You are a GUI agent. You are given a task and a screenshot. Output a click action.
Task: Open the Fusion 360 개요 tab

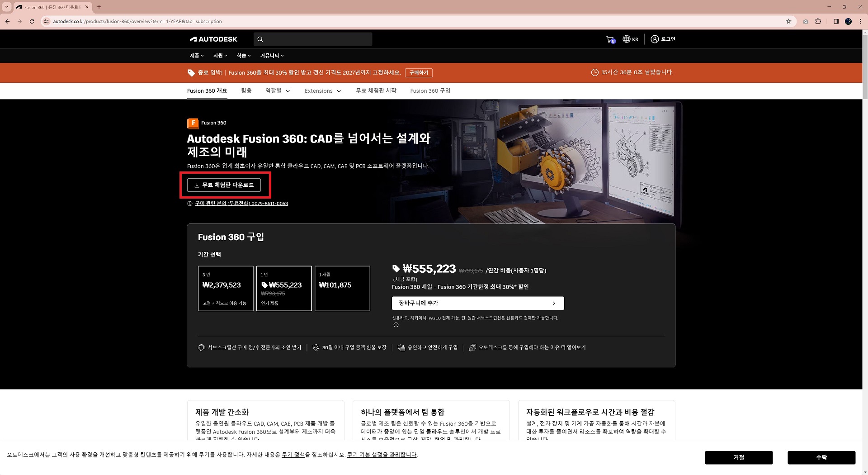click(207, 91)
